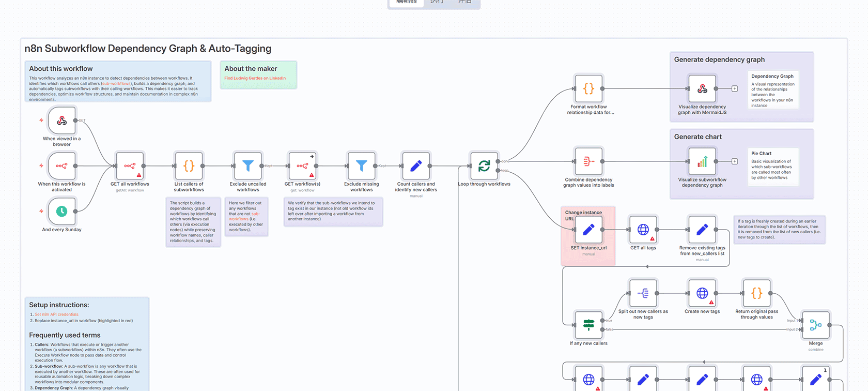Click the 'Set n8n API credentials' link

pos(56,314)
